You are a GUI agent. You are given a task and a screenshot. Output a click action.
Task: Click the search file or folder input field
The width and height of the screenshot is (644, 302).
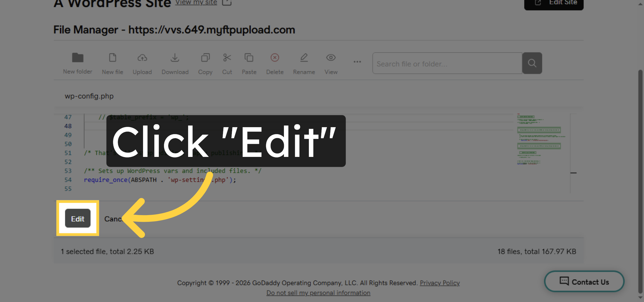pyautogui.click(x=447, y=63)
